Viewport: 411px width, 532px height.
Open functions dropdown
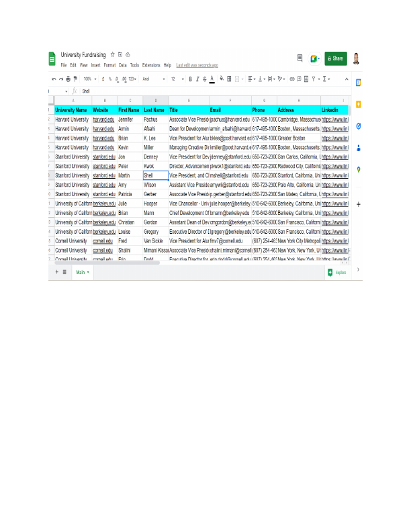[326, 79]
